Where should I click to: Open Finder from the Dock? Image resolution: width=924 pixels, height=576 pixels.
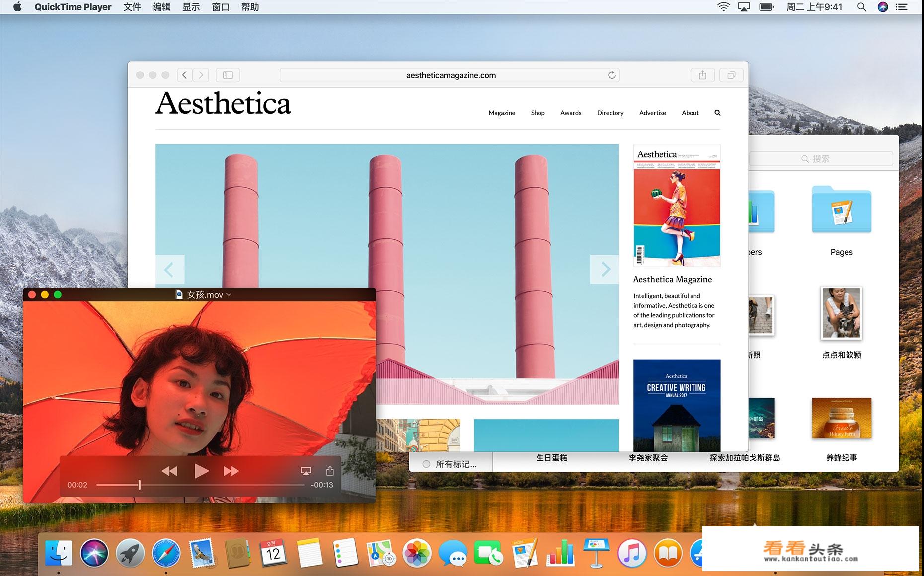tap(58, 553)
